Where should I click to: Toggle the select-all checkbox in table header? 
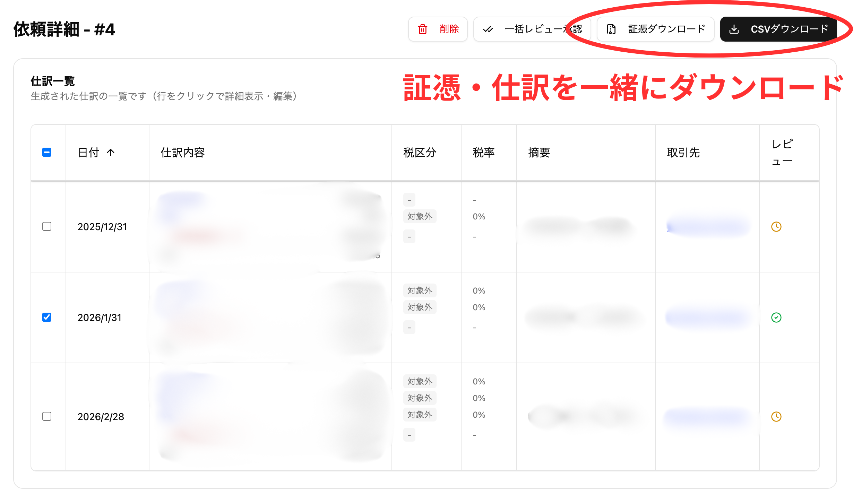(x=47, y=152)
